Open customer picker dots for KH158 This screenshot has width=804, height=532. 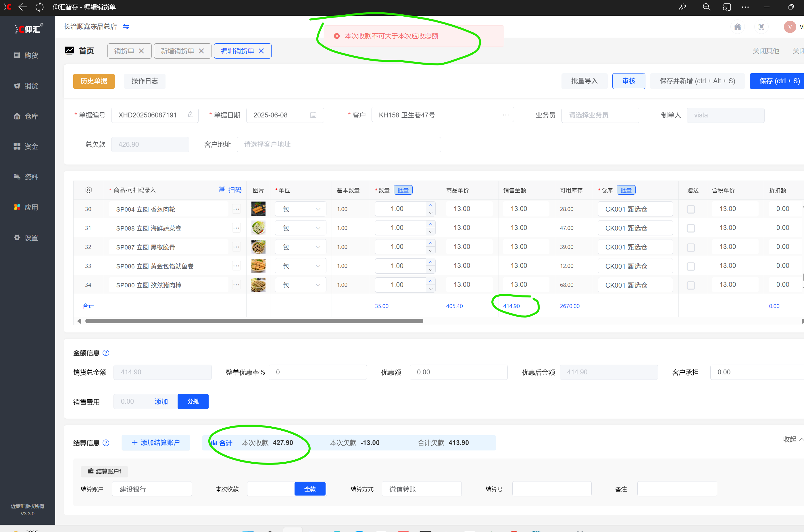[505, 115]
